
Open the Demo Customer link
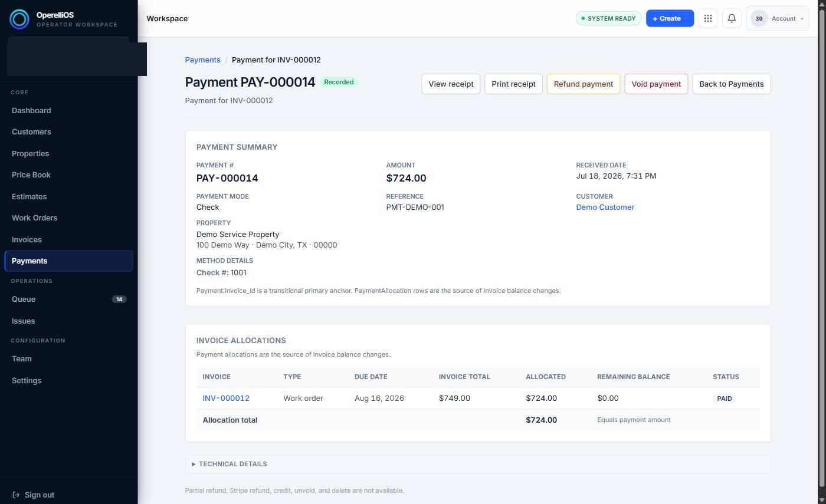coord(605,207)
